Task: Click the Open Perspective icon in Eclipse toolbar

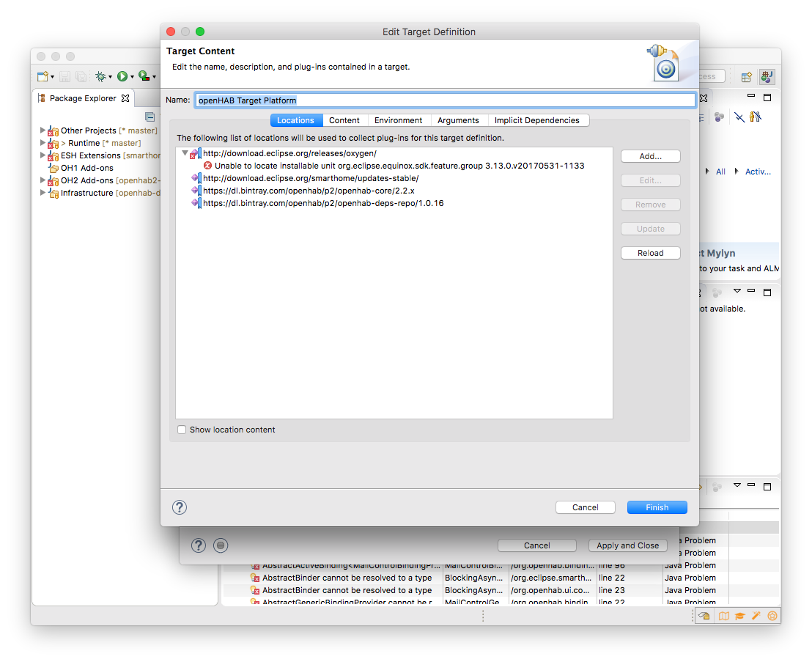Action: 746,77
